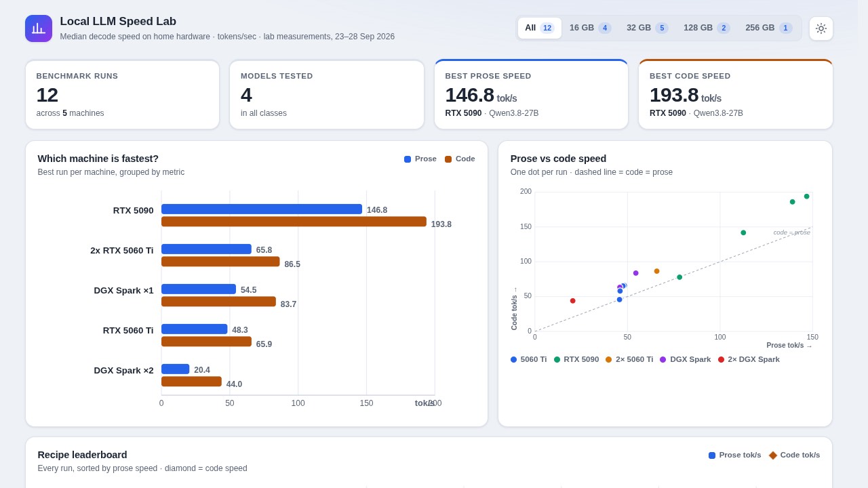The image size is (868, 488).
Task: Filter runs by 16 GB memory
Action: (x=590, y=28)
